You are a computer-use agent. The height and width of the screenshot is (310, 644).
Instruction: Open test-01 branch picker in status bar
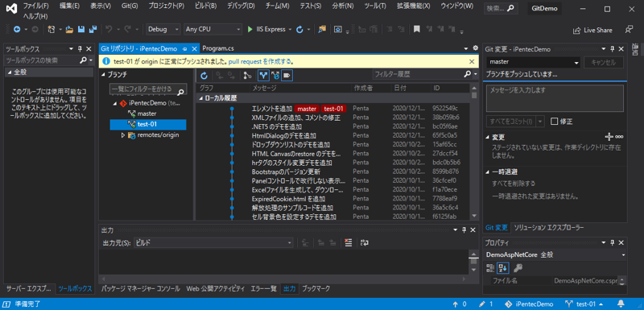point(584,304)
